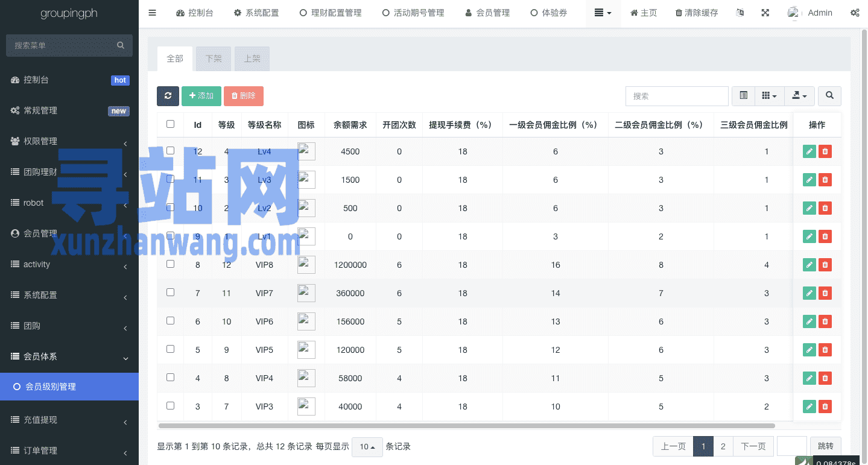The image size is (868, 465).
Task: Edit the VIP7 row with green pencil
Action: pos(809,293)
